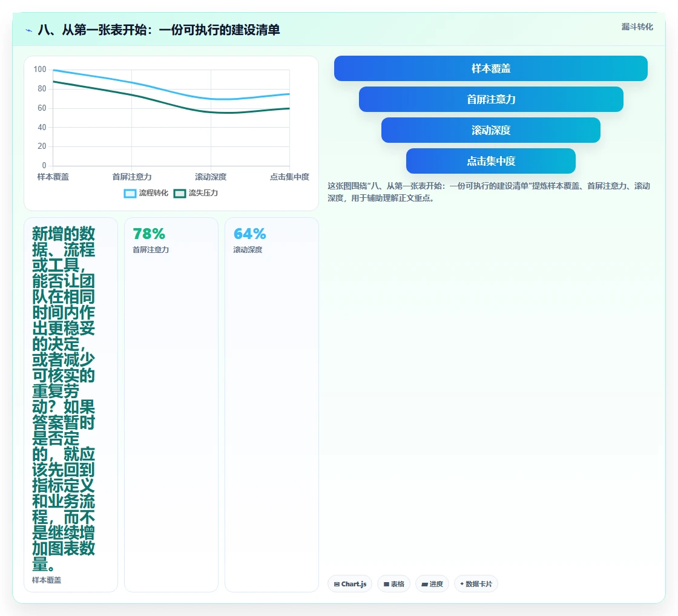Select the 滚动深度 funnel bar

coord(491,130)
